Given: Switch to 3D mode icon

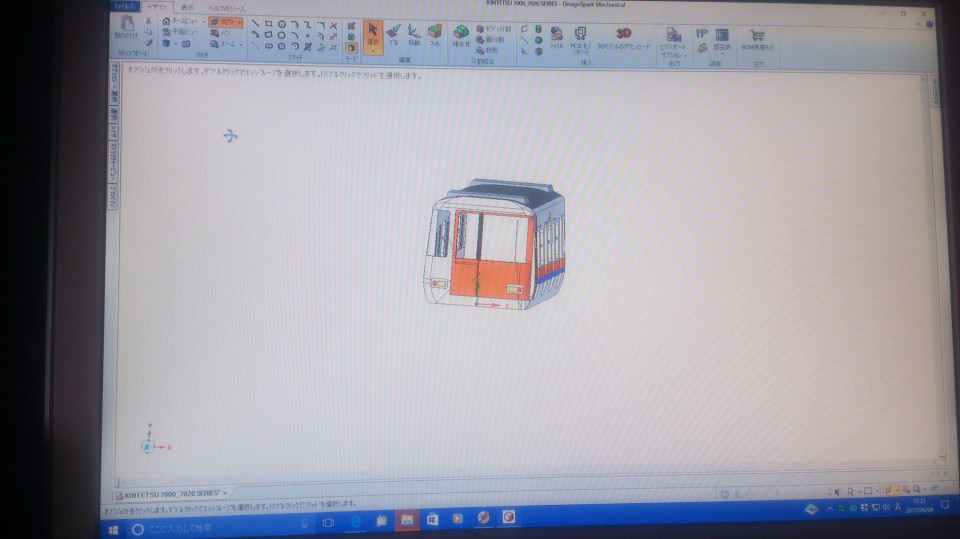Looking at the screenshot, I should [x=351, y=48].
